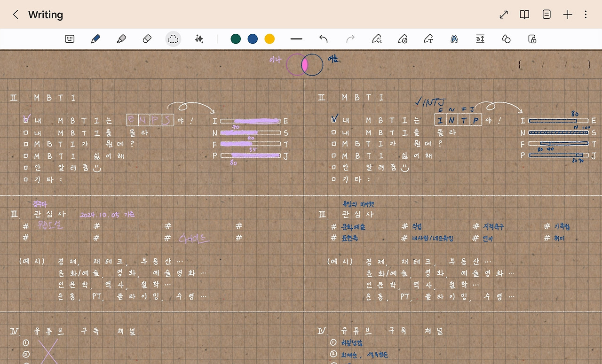Viewport: 602px width, 364px height.
Task: Toggle the canvas lock icon
Action: coord(532,39)
